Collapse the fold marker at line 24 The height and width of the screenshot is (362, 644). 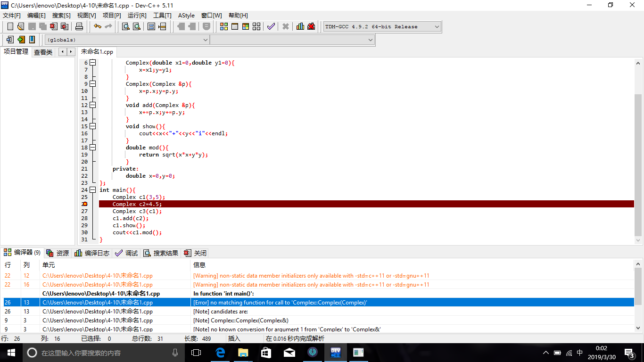pos(92,190)
